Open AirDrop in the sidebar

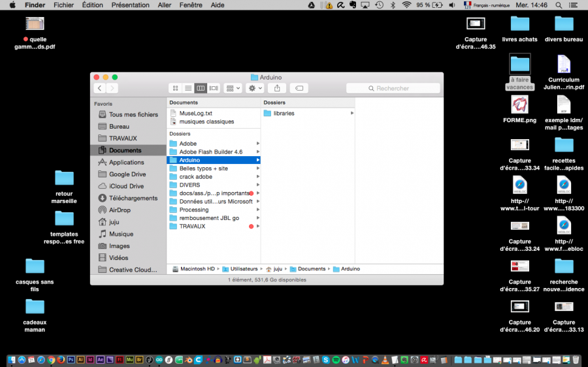pyautogui.click(x=121, y=210)
